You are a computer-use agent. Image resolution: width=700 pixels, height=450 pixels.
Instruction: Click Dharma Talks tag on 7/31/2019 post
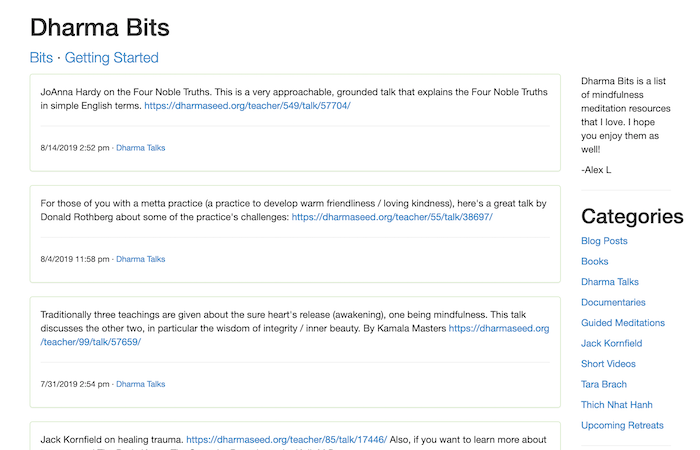[x=141, y=384]
